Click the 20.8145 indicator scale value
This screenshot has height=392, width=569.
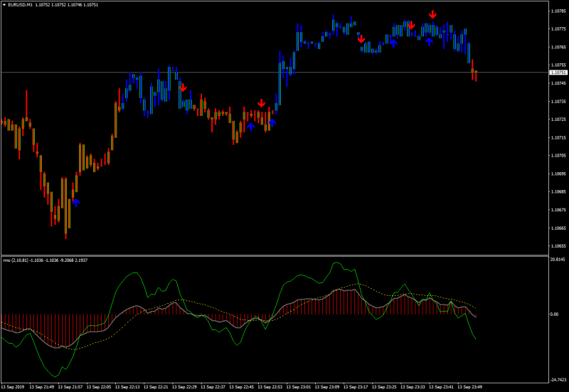click(x=558, y=260)
